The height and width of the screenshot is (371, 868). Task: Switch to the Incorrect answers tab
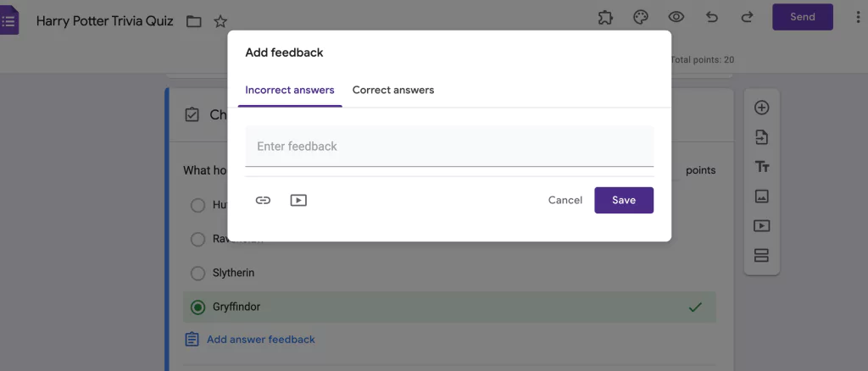point(290,90)
